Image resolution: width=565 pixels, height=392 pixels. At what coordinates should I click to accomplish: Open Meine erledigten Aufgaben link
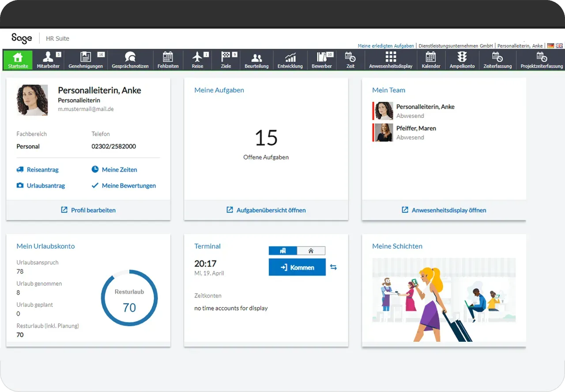(386, 46)
